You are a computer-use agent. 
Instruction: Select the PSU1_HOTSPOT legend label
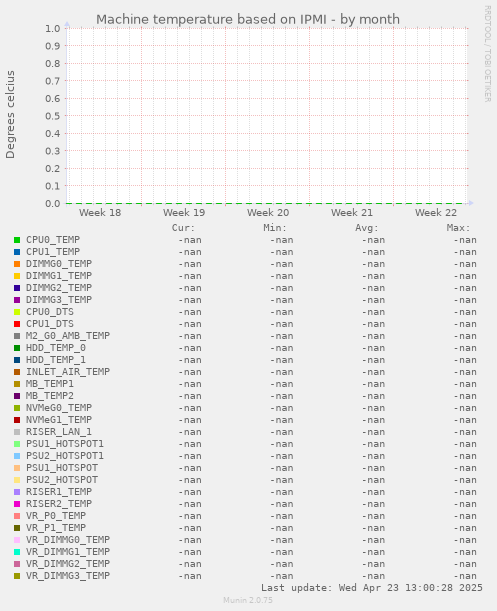coord(62,468)
